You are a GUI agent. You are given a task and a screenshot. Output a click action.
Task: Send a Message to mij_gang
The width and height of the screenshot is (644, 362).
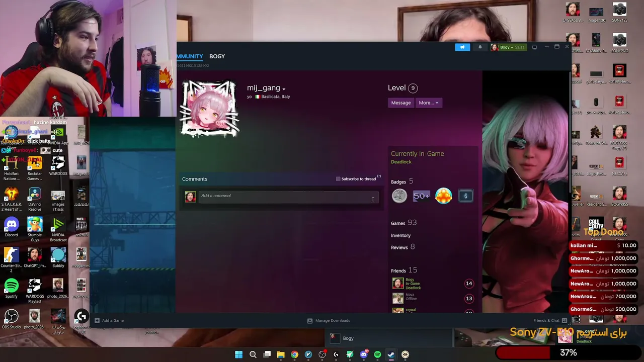coord(401,103)
